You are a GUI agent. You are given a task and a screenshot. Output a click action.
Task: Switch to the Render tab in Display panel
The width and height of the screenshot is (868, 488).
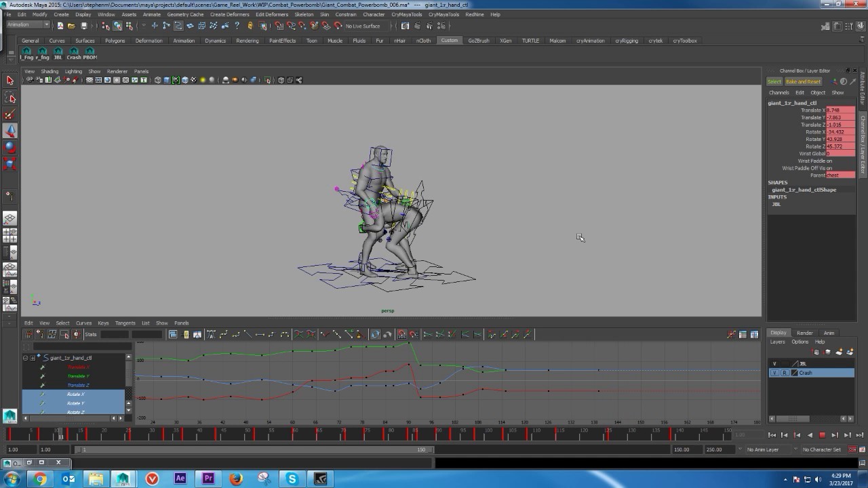click(804, 333)
